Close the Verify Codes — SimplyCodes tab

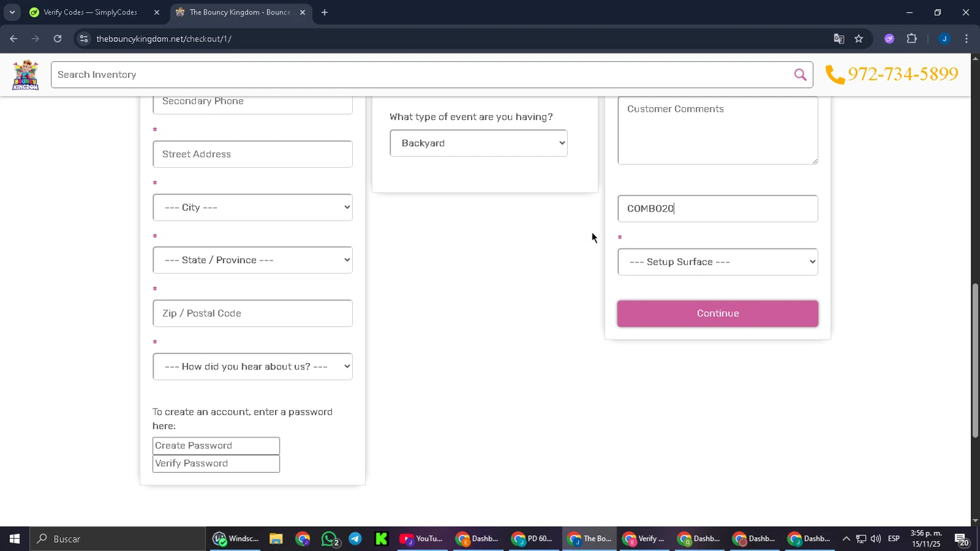pyautogui.click(x=157, y=12)
